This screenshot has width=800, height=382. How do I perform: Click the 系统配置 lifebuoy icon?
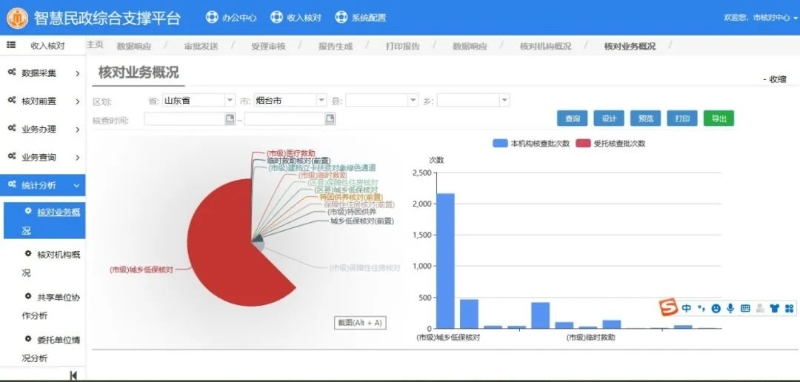click(341, 17)
